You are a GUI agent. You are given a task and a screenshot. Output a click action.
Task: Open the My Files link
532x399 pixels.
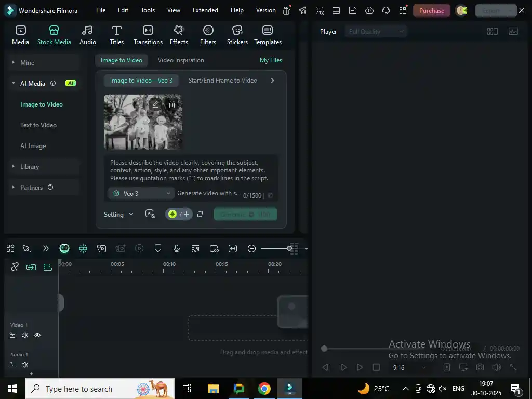[271, 60]
